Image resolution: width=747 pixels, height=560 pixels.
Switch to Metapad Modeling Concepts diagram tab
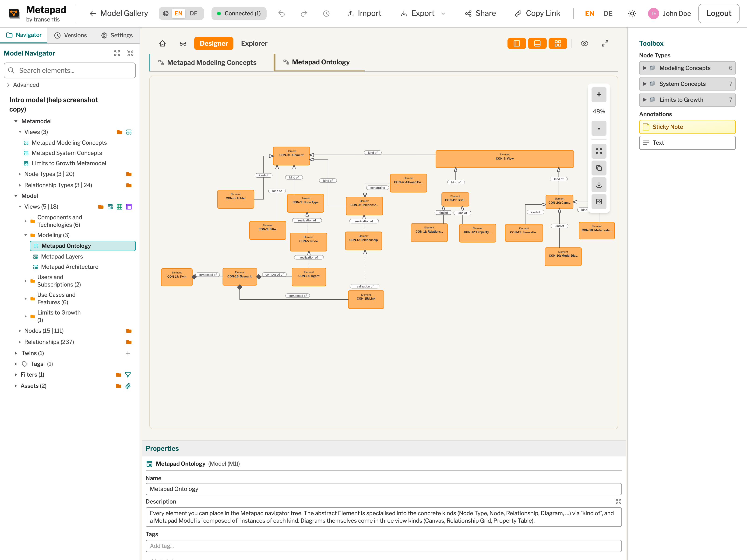point(211,63)
